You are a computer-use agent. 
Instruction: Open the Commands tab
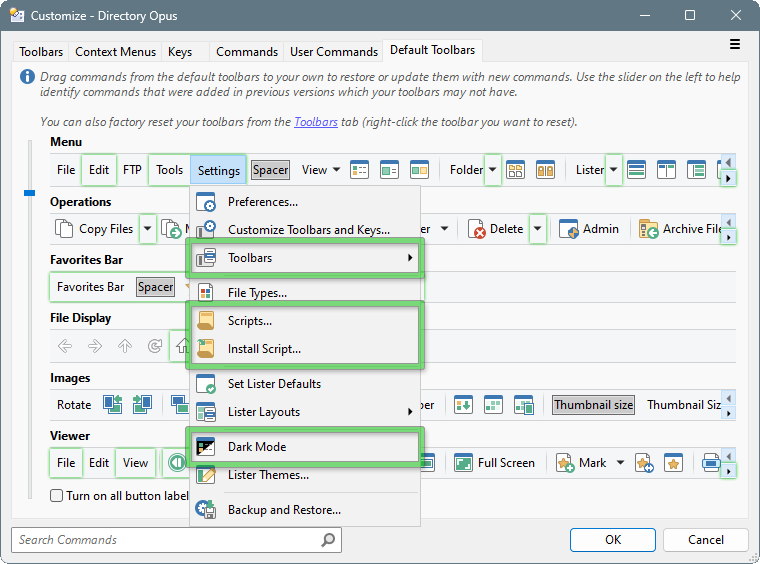[247, 51]
